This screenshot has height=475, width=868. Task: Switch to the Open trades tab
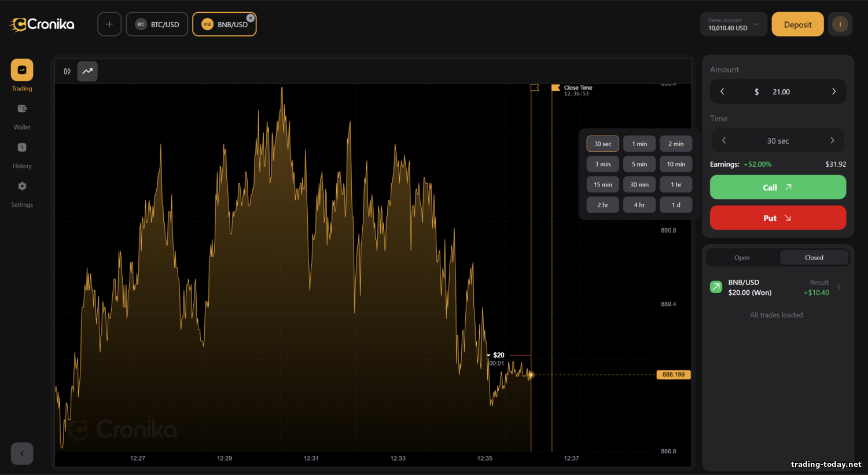pyautogui.click(x=741, y=257)
